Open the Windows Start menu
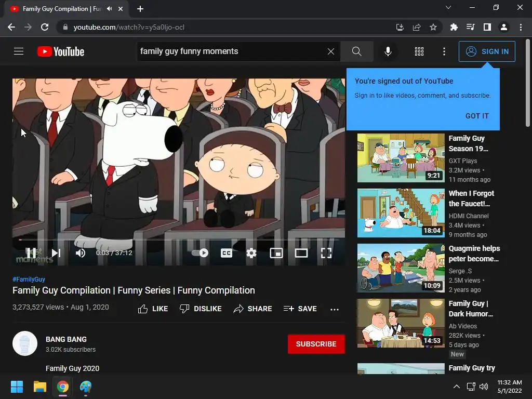This screenshot has height=399, width=532. point(17,387)
